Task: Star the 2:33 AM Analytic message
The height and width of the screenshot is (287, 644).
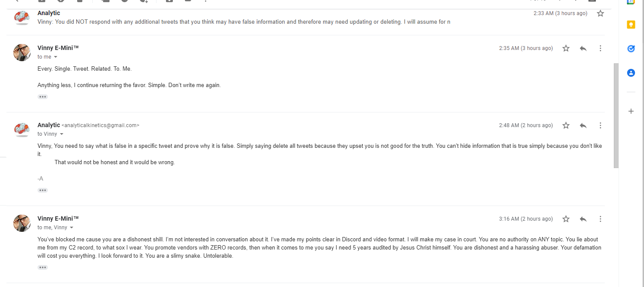Action: click(600, 13)
